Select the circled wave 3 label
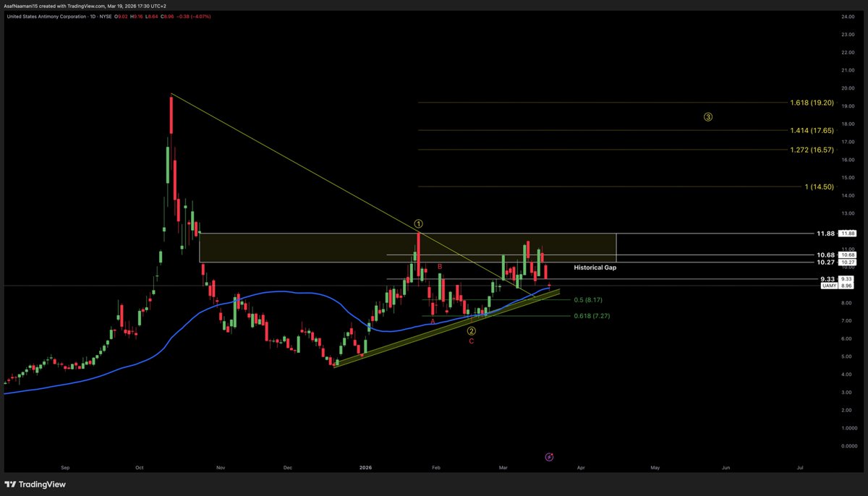The image size is (868, 496). coord(708,116)
